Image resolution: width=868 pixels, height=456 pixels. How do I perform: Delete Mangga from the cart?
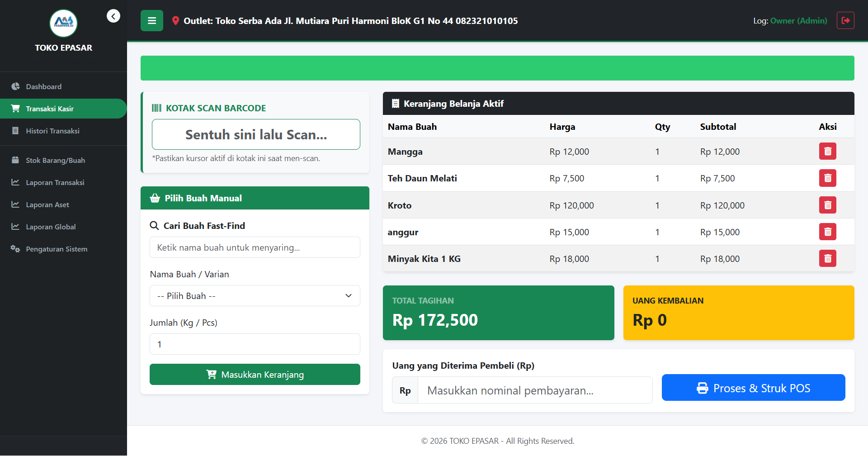coord(828,151)
